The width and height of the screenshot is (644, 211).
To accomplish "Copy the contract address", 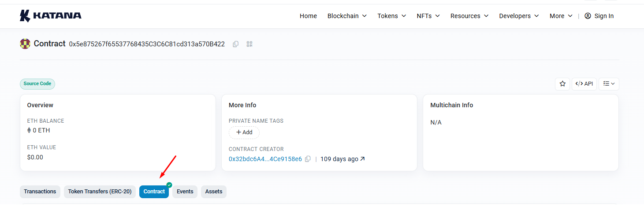I will [x=236, y=44].
